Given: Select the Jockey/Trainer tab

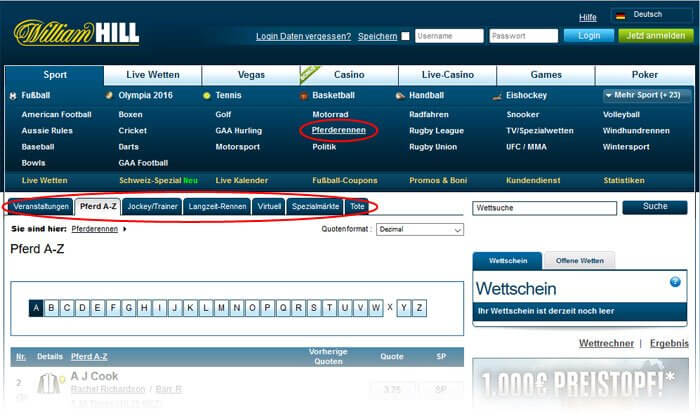Looking at the screenshot, I should tap(152, 207).
